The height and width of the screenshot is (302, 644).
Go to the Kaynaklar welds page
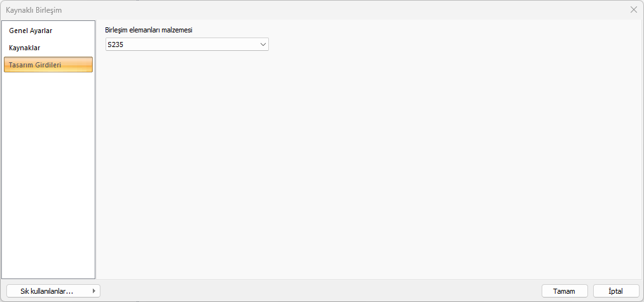25,48
